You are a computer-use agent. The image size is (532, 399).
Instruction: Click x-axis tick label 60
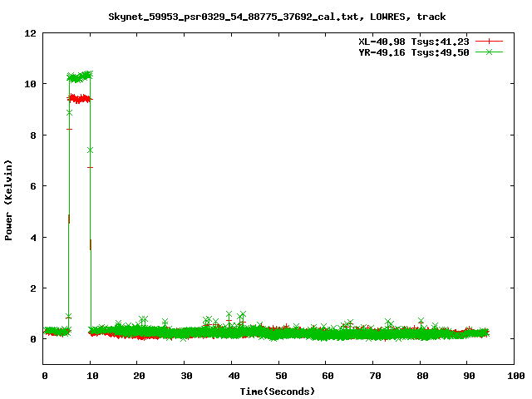click(x=328, y=376)
